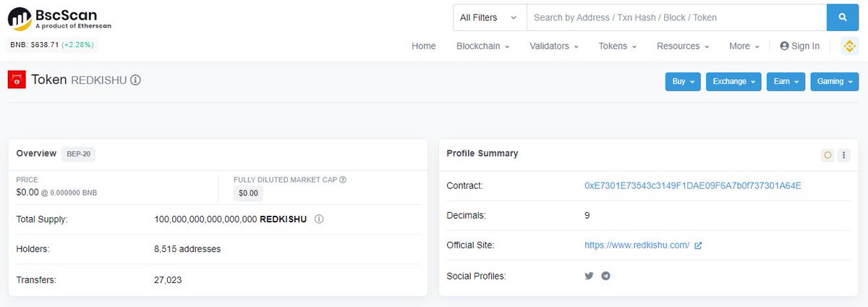Viewport: 868px width, 307px height.
Task: Click info icon next to REDKISHU title
Action: coord(135,80)
